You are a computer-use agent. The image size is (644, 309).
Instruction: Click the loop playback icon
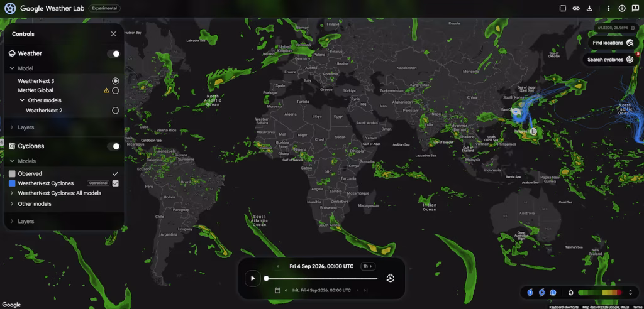(x=390, y=278)
